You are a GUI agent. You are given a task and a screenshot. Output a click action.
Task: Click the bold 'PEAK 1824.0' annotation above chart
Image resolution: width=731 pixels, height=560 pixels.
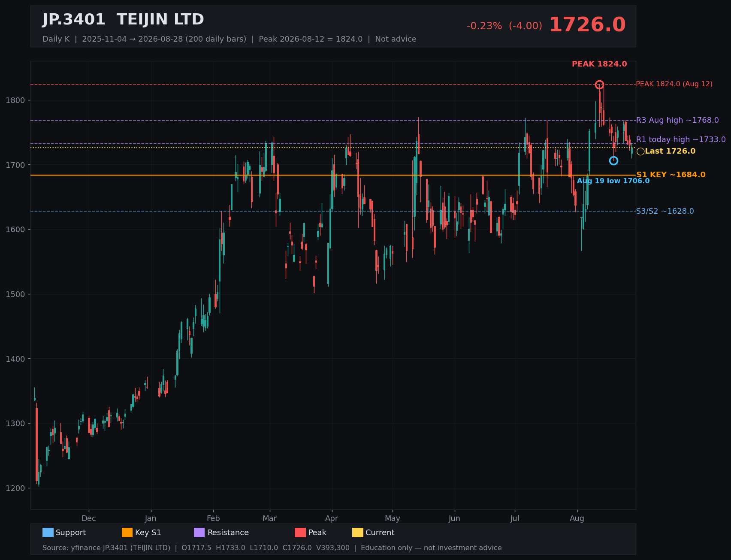tap(599, 64)
